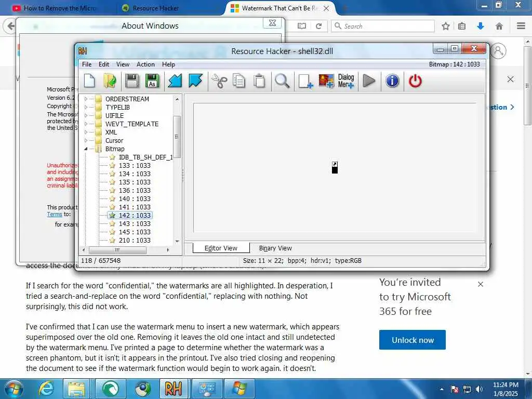
Task: Select bitmap 140 : 1033
Action: tap(135, 199)
